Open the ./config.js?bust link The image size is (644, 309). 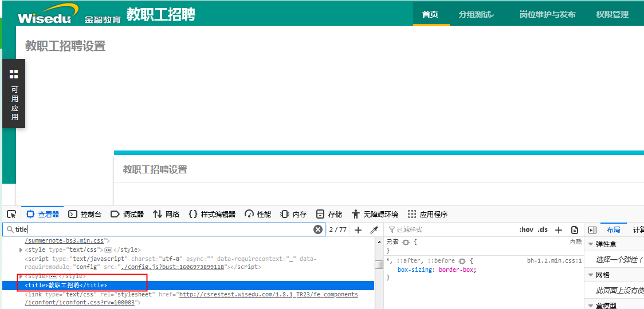pyautogui.click(x=172, y=267)
